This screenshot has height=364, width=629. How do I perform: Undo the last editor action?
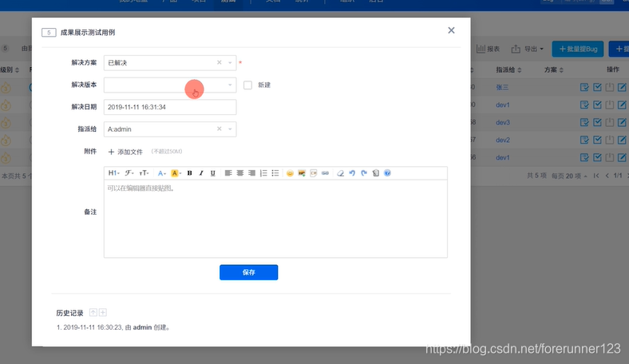352,173
